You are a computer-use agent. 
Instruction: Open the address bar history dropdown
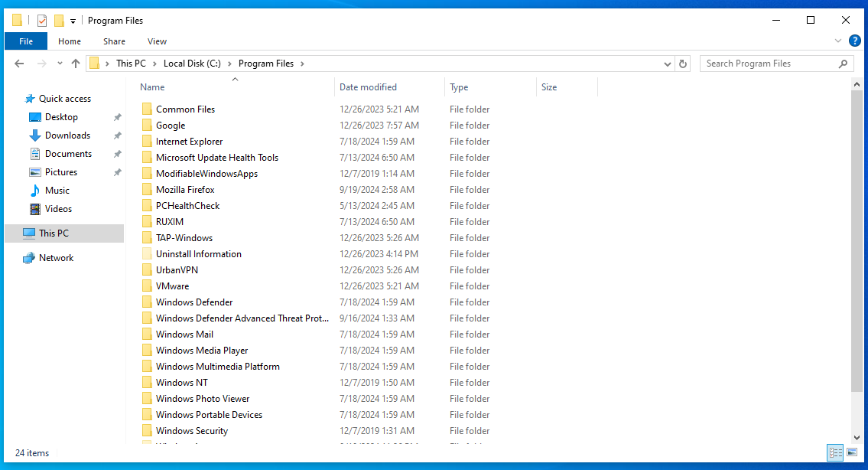pyautogui.click(x=668, y=64)
